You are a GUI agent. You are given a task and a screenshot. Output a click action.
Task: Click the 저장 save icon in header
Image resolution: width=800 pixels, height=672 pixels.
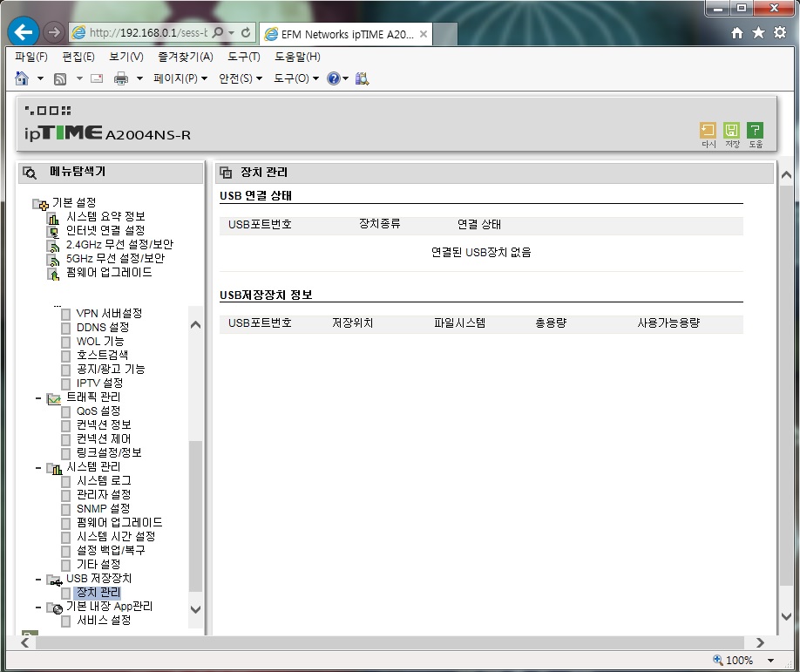click(x=732, y=131)
